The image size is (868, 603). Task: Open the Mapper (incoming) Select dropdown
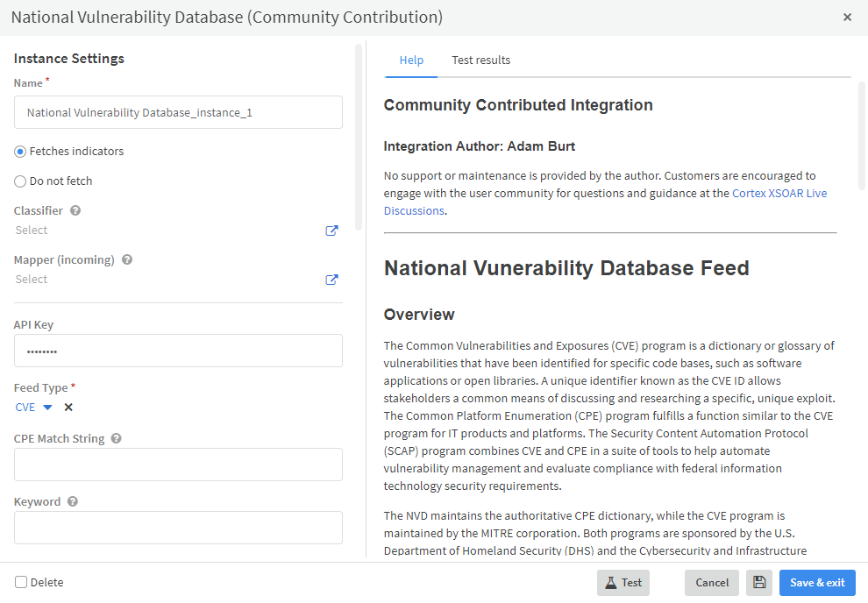click(167, 280)
